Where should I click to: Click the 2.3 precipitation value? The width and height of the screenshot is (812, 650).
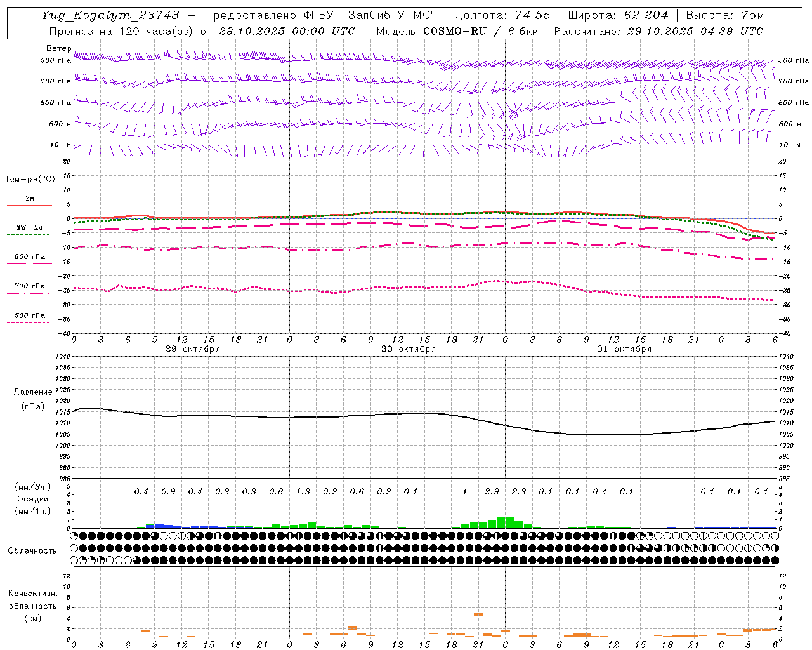pyautogui.click(x=519, y=492)
